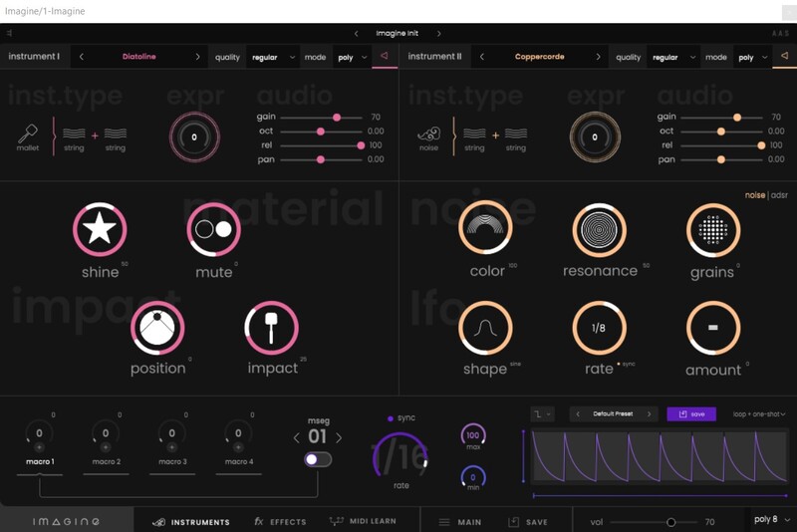
Task: Click plus button under macro 1
Action: click(x=39, y=447)
